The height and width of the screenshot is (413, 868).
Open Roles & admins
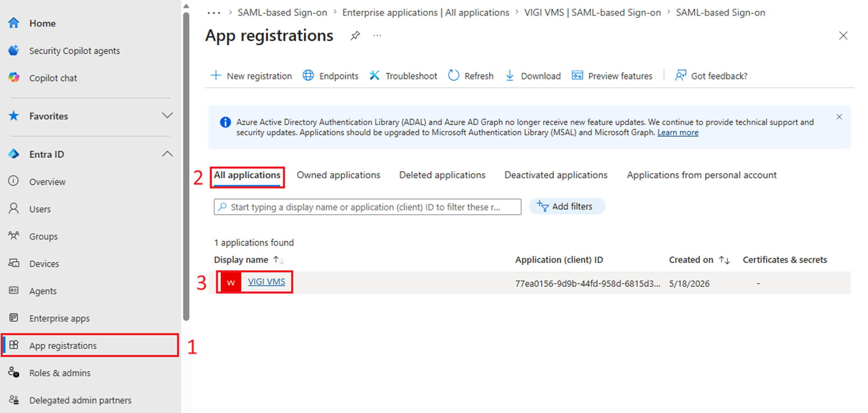pos(59,373)
